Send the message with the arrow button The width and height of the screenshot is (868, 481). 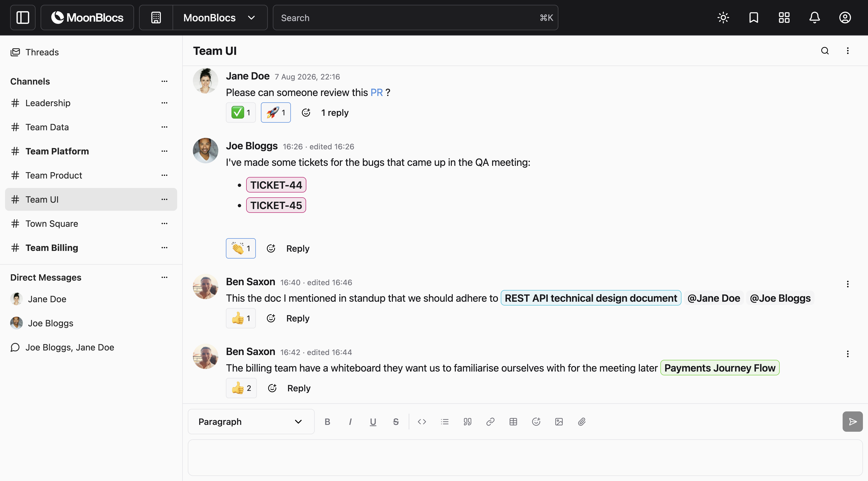852,422
